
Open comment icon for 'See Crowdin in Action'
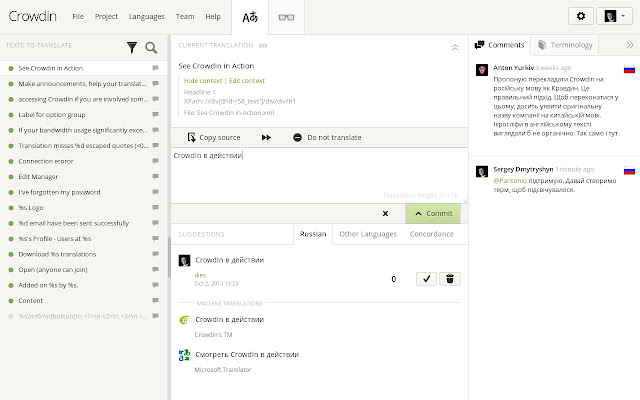click(156, 68)
